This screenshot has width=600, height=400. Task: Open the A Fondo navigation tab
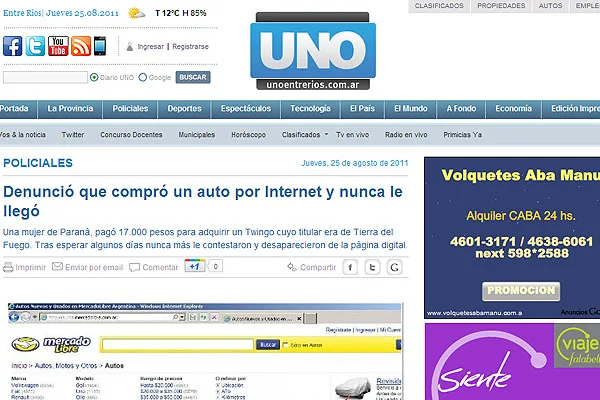point(461,109)
